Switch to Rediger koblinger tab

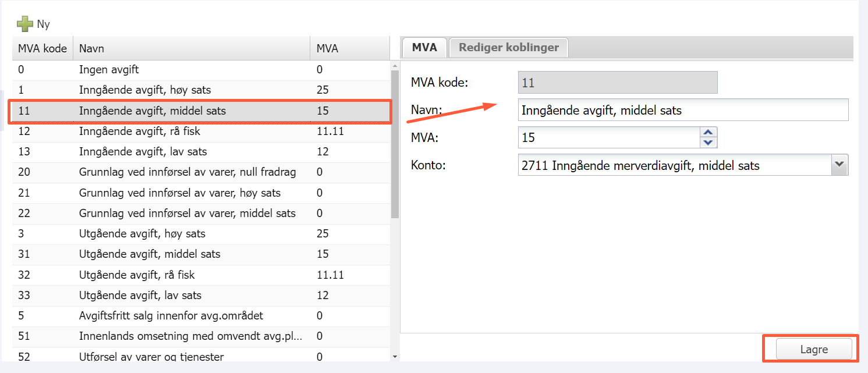click(508, 48)
